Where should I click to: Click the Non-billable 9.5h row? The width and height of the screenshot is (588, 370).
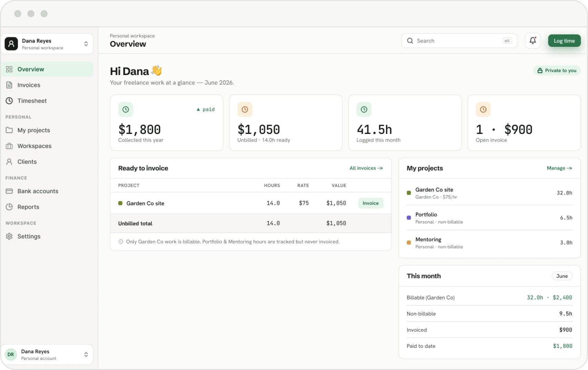[490, 314]
